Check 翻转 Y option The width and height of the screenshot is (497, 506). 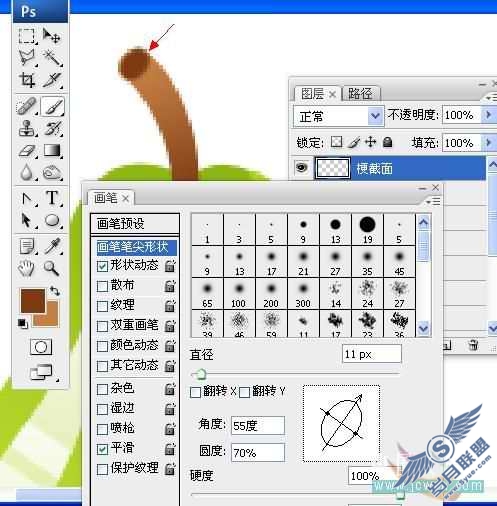(x=244, y=392)
